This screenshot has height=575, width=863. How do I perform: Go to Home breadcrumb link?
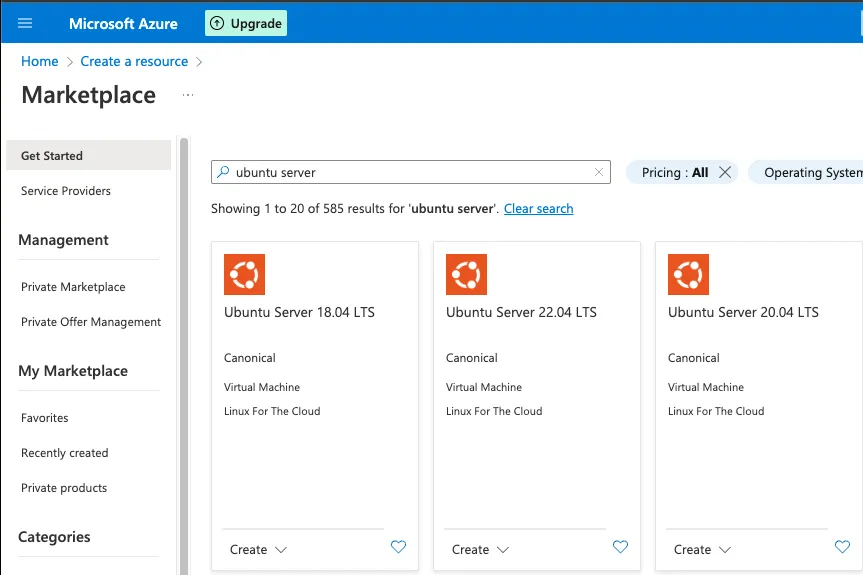point(40,61)
